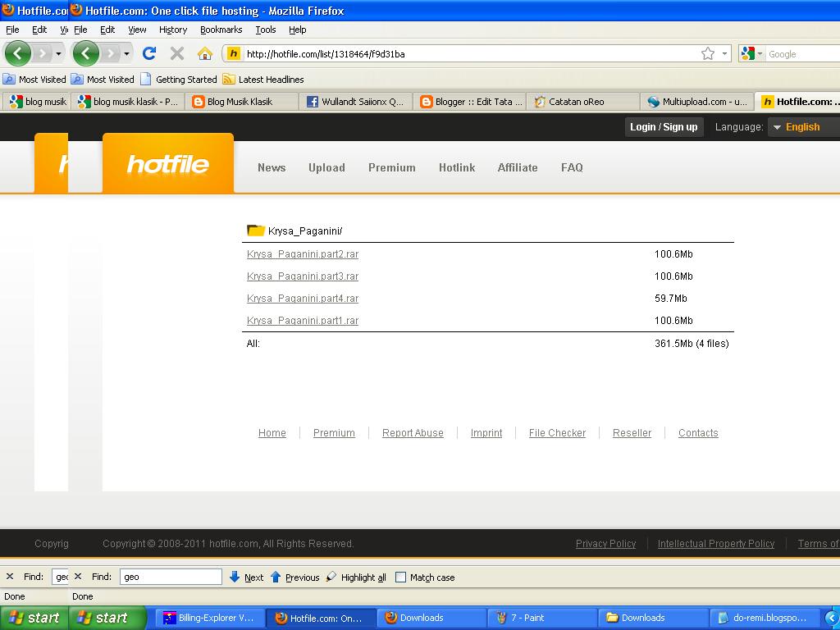
Task: Open News in the hotfile navigation
Action: click(x=272, y=167)
